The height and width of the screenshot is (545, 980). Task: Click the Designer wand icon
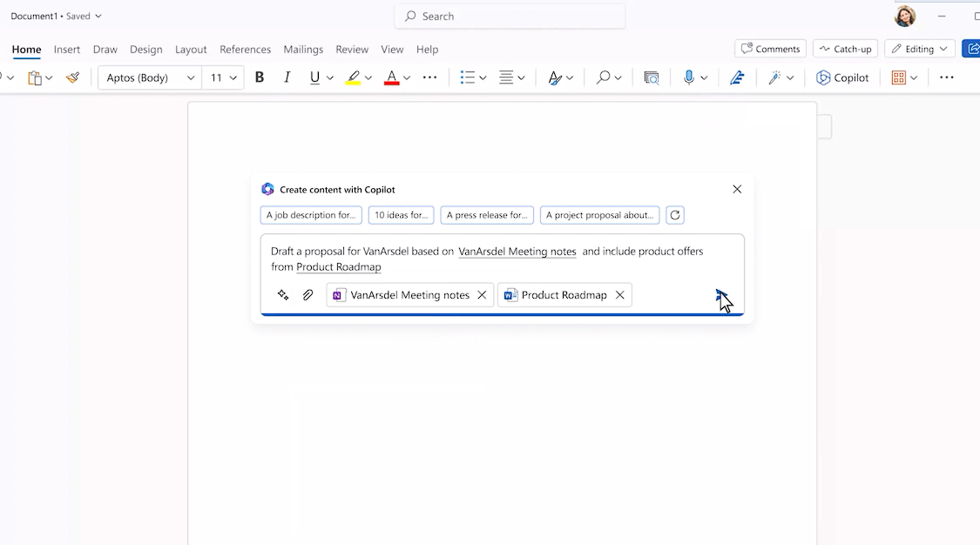click(775, 77)
